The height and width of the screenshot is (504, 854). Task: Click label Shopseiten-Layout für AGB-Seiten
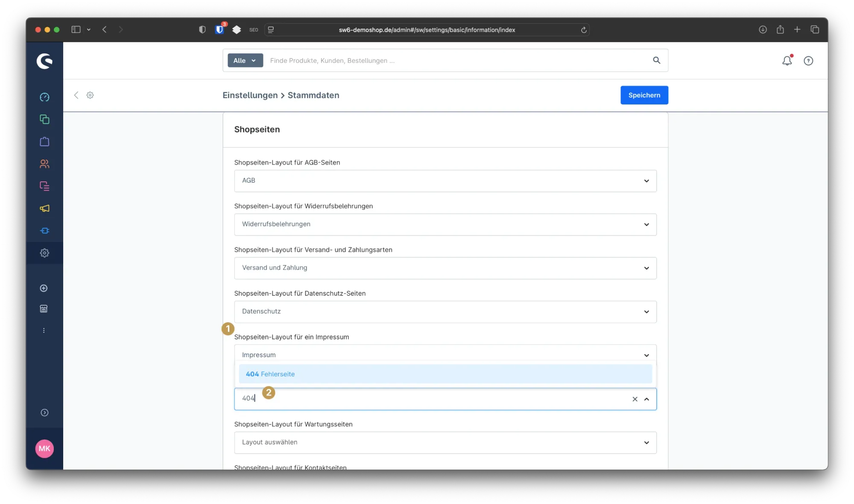(287, 163)
